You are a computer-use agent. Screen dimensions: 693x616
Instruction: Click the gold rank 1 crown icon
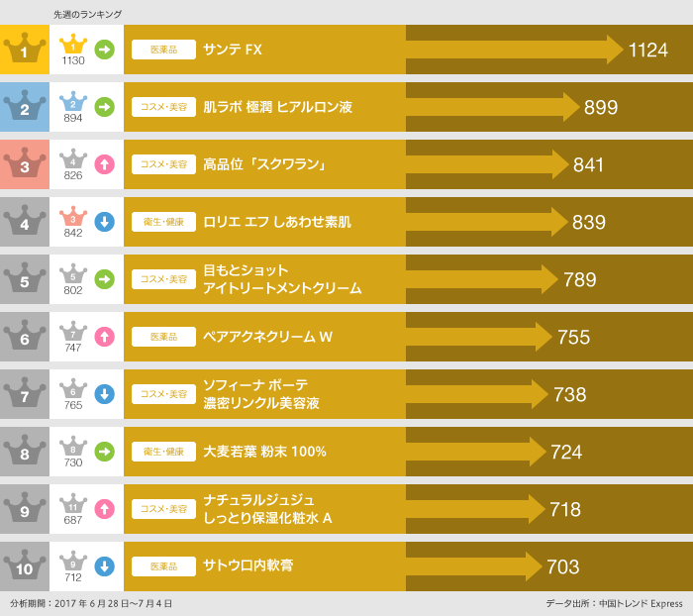25,50
